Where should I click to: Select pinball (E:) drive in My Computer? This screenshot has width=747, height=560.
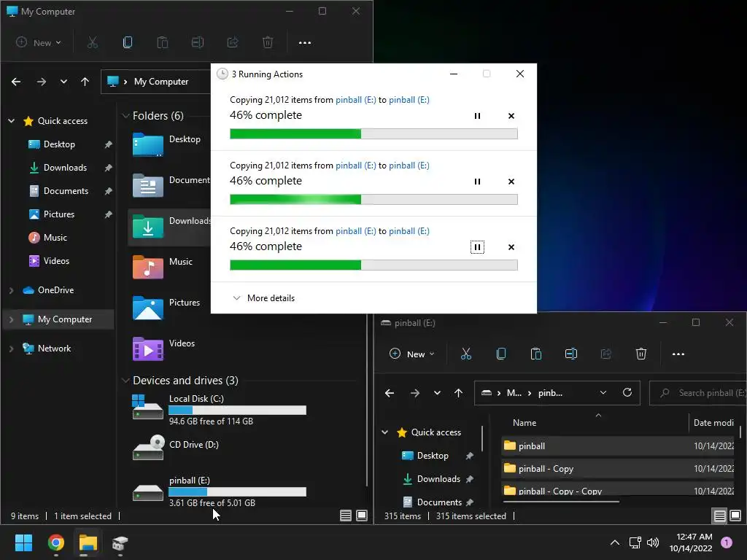pyautogui.click(x=219, y=492)
